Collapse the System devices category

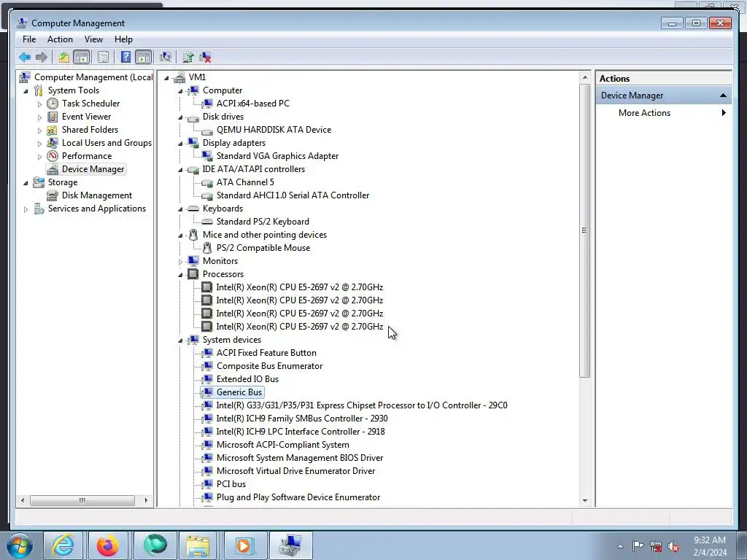(180, 341)
